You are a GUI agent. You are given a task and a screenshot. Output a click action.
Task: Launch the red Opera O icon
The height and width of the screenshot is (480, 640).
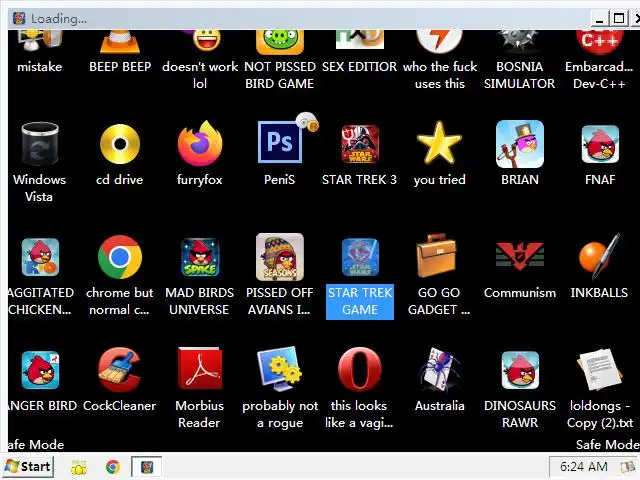coord(360,369)
